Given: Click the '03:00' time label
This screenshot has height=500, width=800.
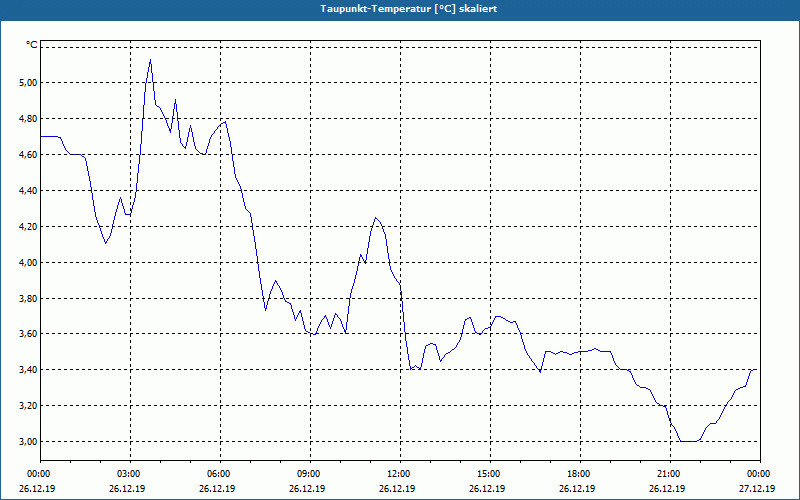Looking at the screenshot, I should point(128,474).
